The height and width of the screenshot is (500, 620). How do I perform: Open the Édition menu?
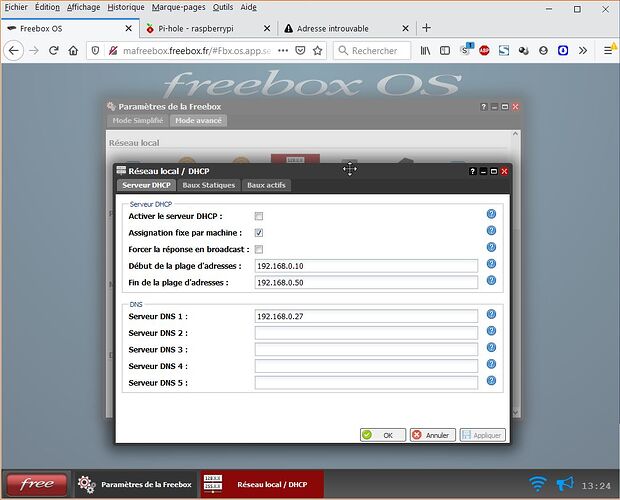coord(47,7)
